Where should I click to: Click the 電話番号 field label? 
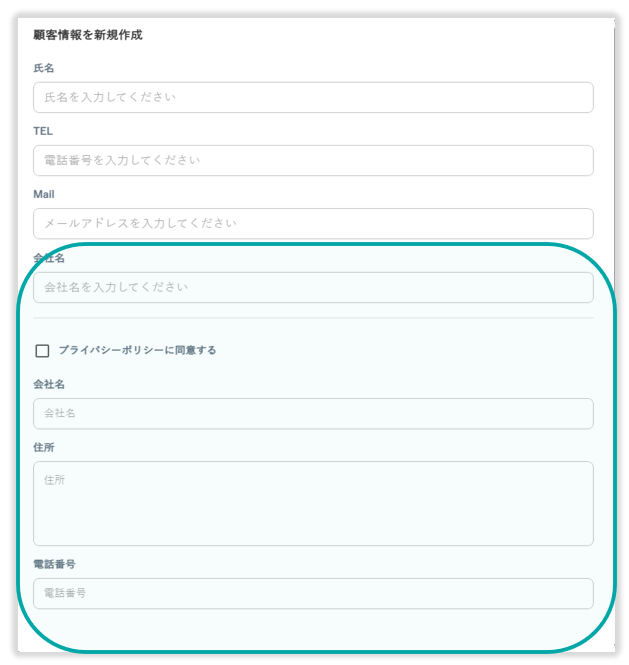(x=55, y=564)
